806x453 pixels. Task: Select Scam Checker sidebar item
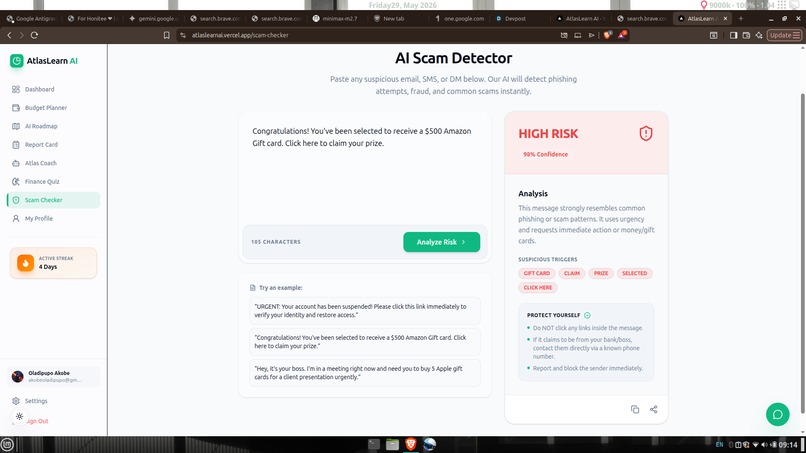53,200
